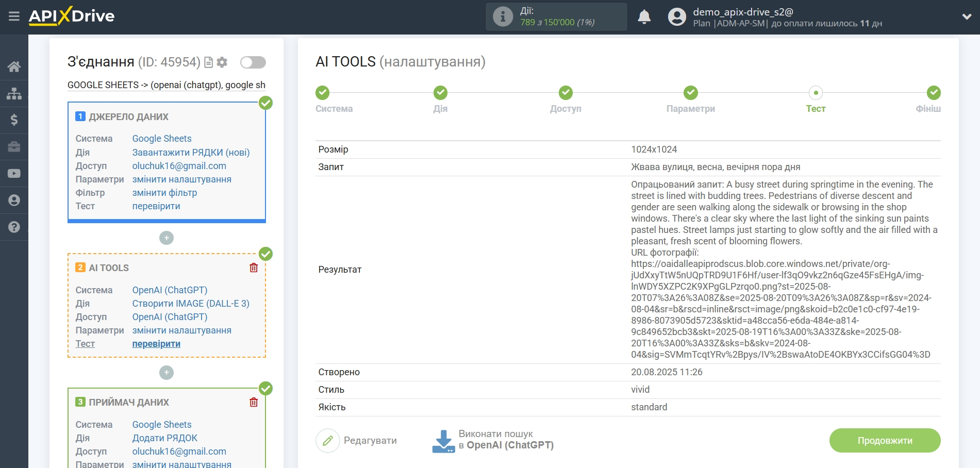Open the actions info icon
Image resolution: width=980 pixels, height=468 pixels.
[x=503, y=16]
